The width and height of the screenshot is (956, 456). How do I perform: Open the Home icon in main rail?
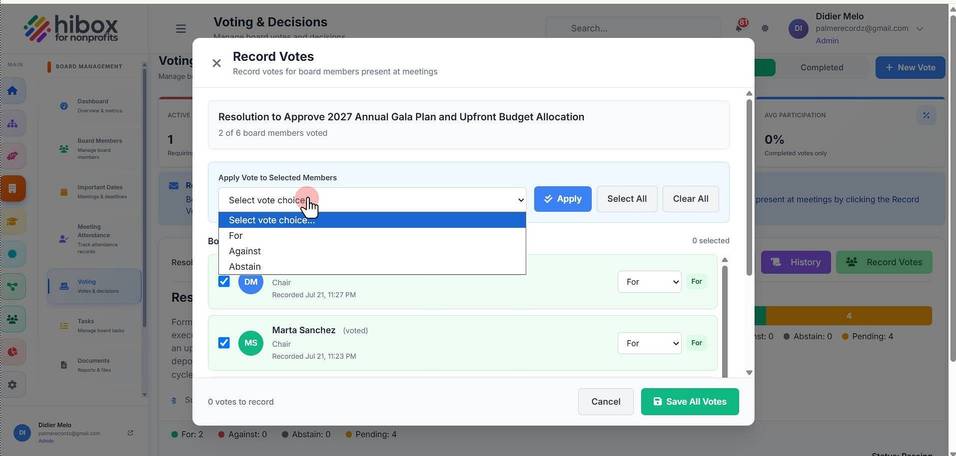coord(13,91)
